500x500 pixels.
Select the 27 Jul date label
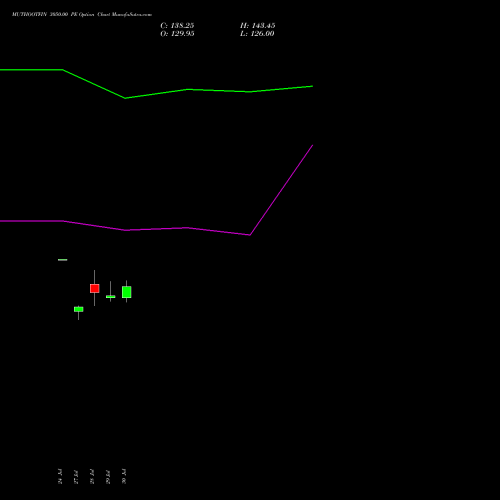pyautogui.click(x=76, y=476)
